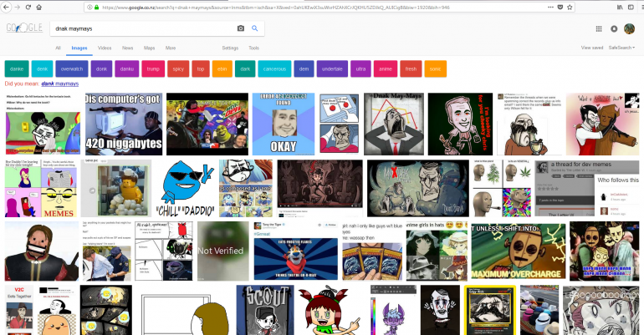The width and height of the screenshot is (644, 335).
Task: Open the search Settings menu
Action: tap(230, 48)
